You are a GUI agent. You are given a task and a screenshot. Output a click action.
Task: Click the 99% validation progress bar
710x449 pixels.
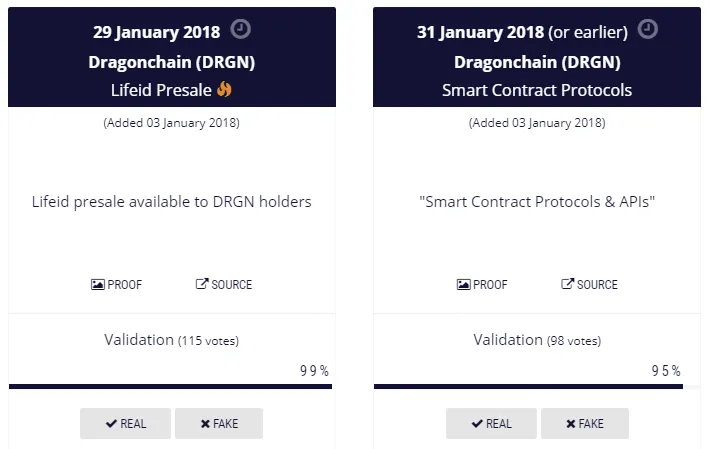pos(171,387)
